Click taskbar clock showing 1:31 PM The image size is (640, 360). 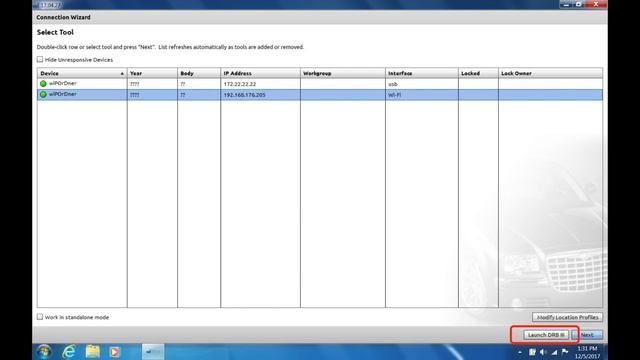[587, 352]
